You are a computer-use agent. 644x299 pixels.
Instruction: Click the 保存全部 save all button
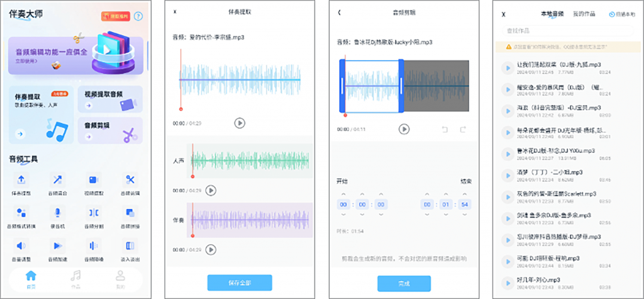240,283
